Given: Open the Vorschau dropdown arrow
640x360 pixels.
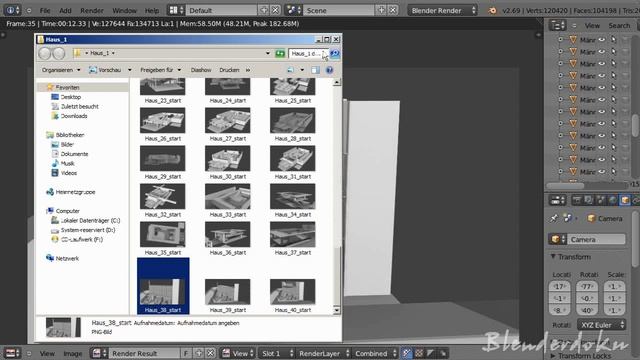Looking at the screenshot, I should [130, 70].
